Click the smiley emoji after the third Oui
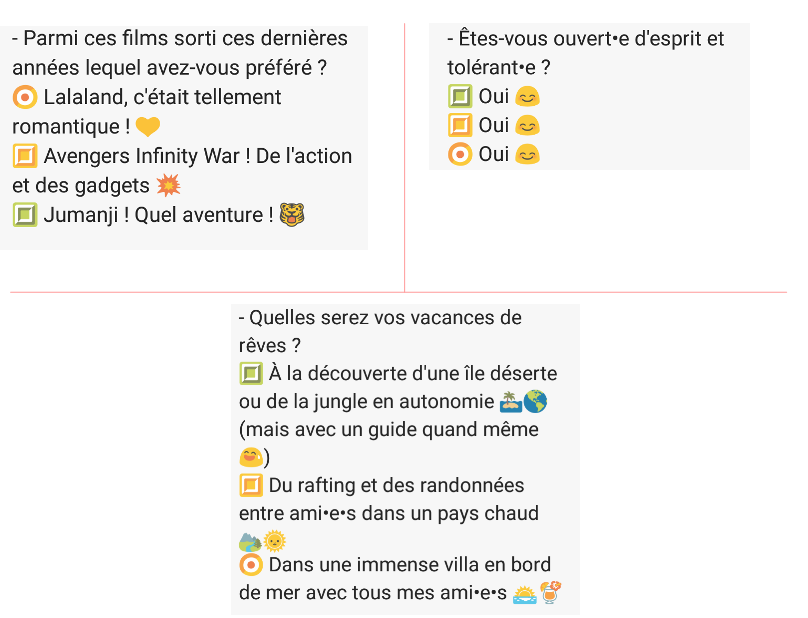Viewport: 808px width, 618px height. coord(527,154)
